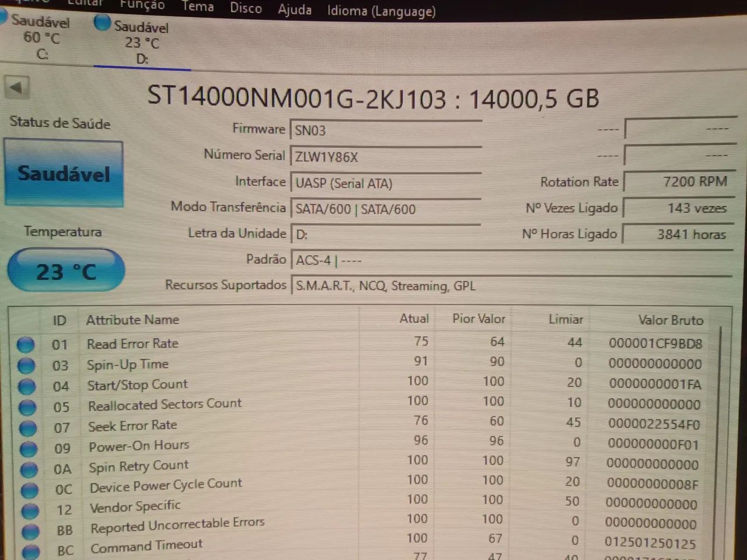Click the Limiar column header
Viewport: 747px width, 560px height.
[x=566, y=319]
